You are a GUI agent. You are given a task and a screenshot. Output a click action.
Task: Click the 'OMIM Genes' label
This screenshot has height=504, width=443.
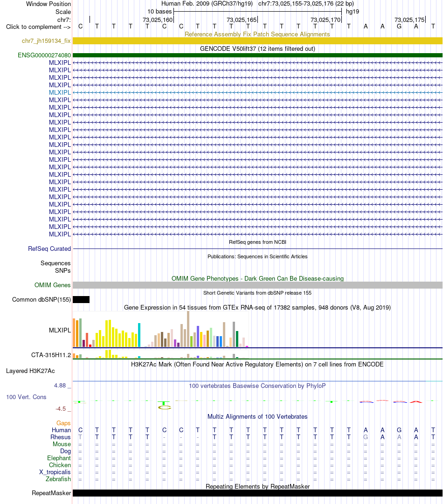tap(52, 285)
